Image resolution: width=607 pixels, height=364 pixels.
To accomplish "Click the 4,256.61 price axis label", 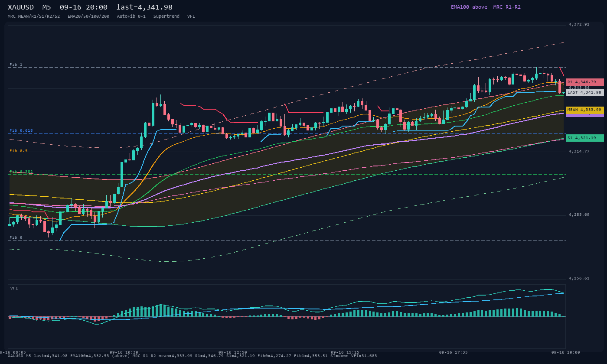I will [579, 278].
